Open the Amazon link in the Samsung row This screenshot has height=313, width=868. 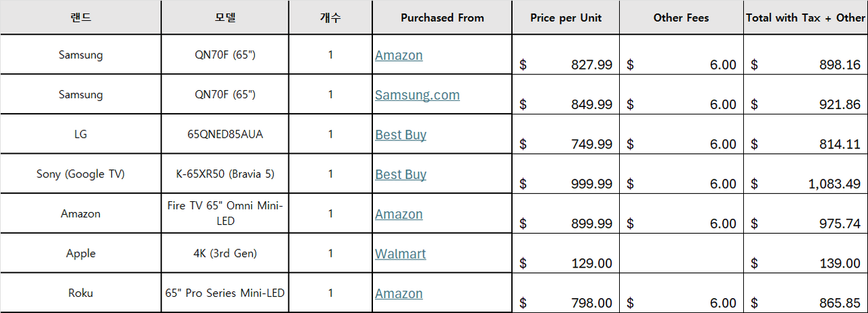399,56
